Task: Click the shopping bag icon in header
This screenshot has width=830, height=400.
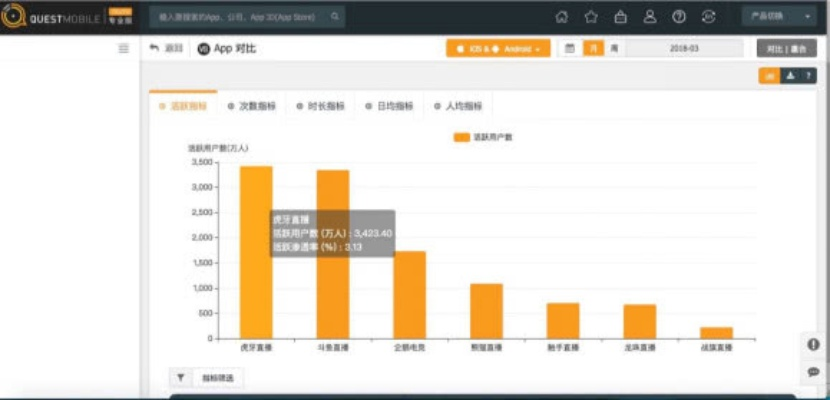Action: tap(620, 17)
